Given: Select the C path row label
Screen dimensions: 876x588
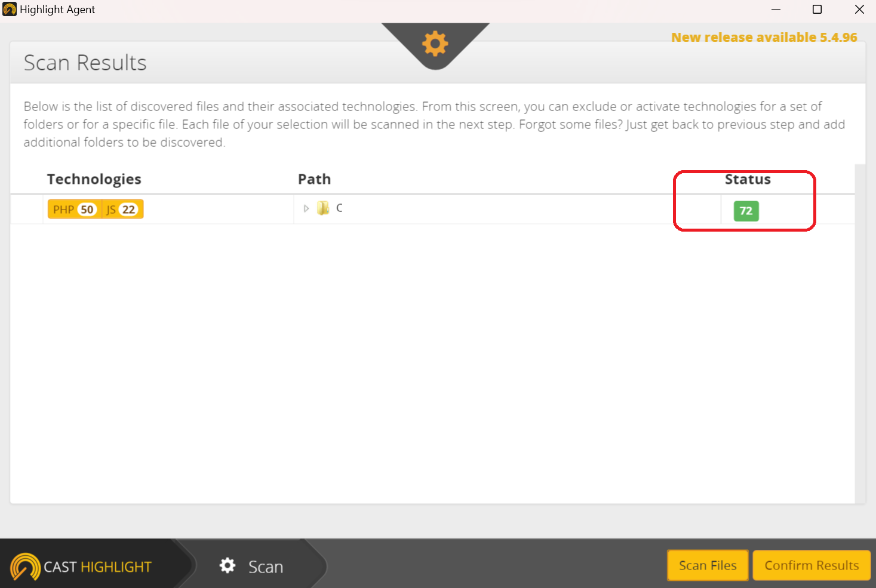Looking at the screenshot, I should pos(339,208).
